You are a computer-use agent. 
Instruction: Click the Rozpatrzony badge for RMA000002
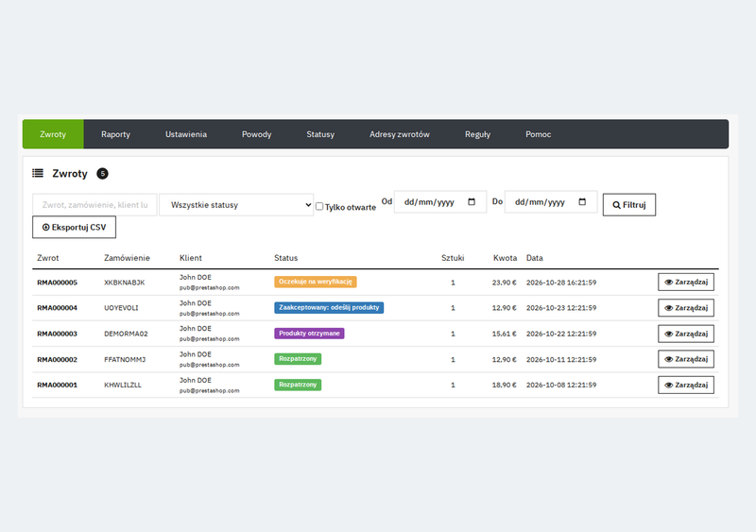tap(298, 359)
